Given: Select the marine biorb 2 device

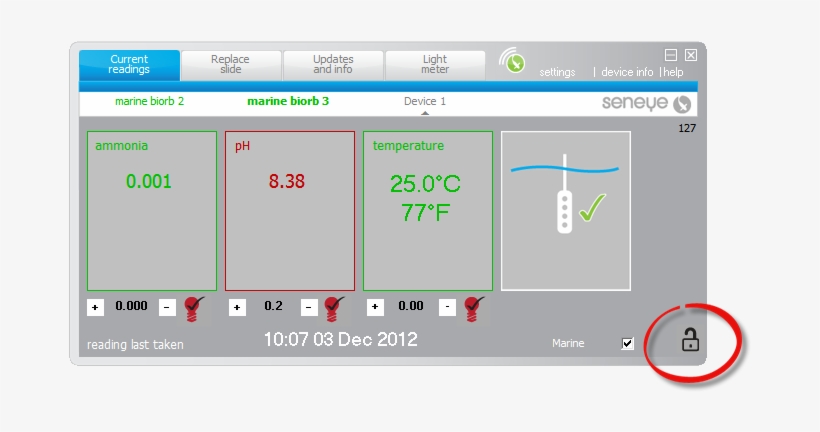Looking at the screenshot, I should pos(150,101).
